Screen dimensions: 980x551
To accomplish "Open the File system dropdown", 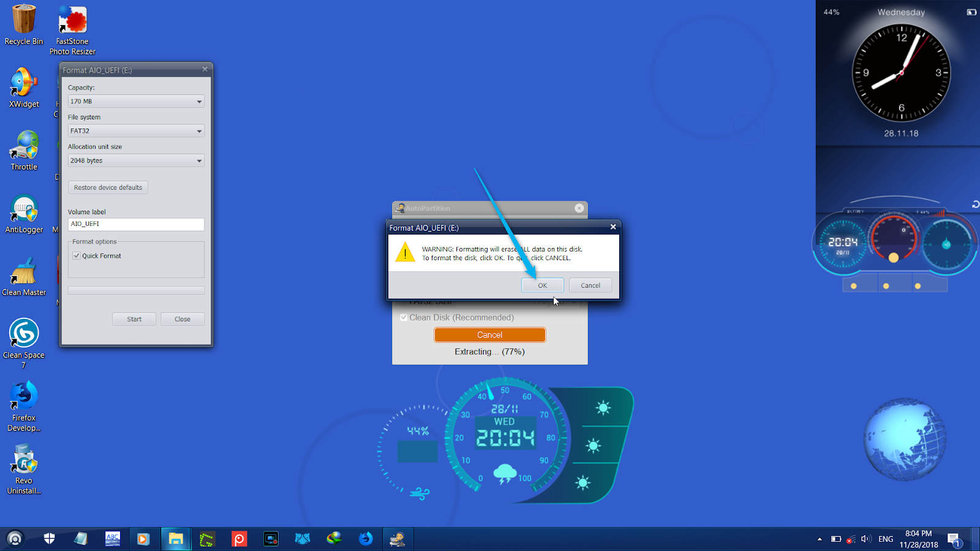I will point(199,130).
